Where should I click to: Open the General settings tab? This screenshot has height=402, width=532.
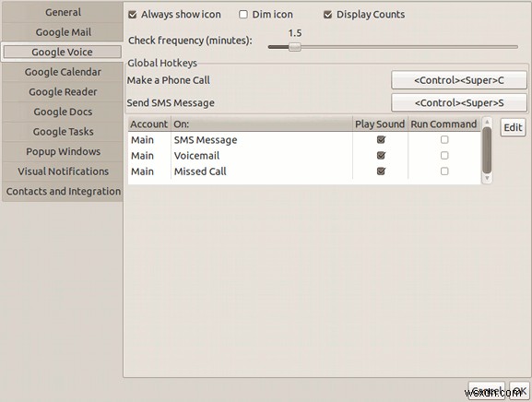pyautogui.click(x=63, y=13)
